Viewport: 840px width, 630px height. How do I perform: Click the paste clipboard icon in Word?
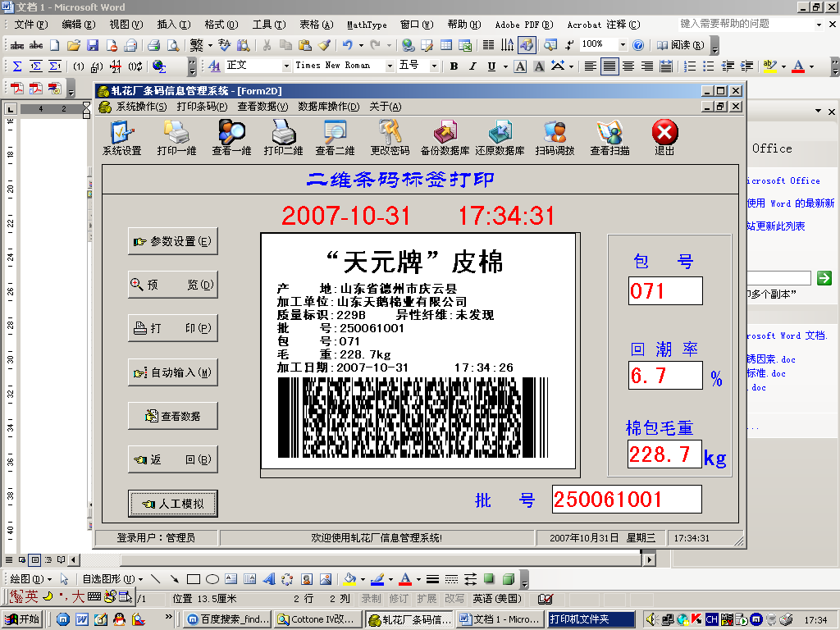tap(305, 45)
